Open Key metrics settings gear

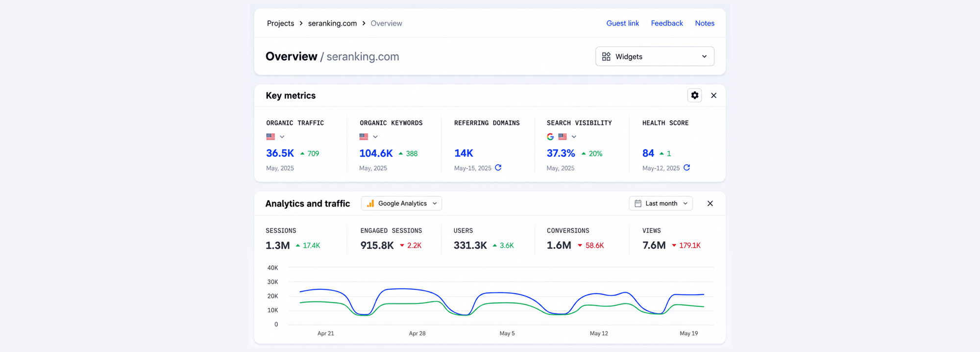pyautogui.click(x=694, y=96)
